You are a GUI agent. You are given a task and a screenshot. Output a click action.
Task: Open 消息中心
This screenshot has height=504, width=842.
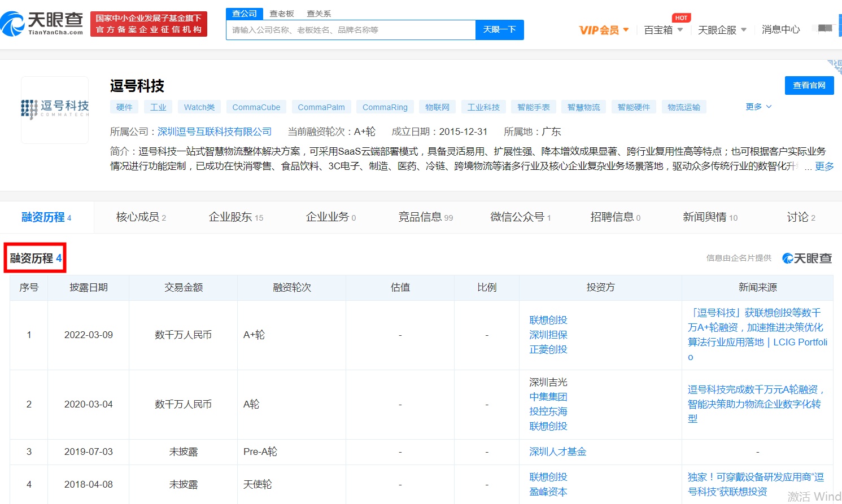pyautogui.click(x=780, y=29)
